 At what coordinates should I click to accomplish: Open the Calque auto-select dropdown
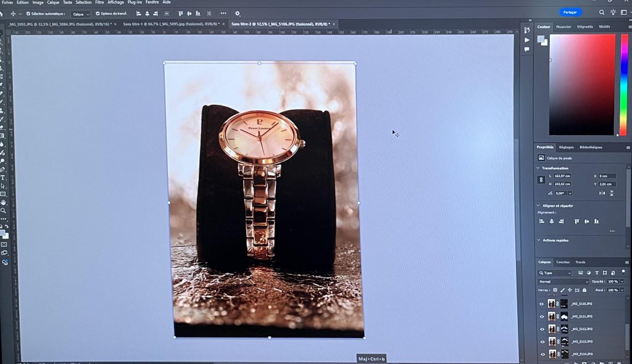80,14
